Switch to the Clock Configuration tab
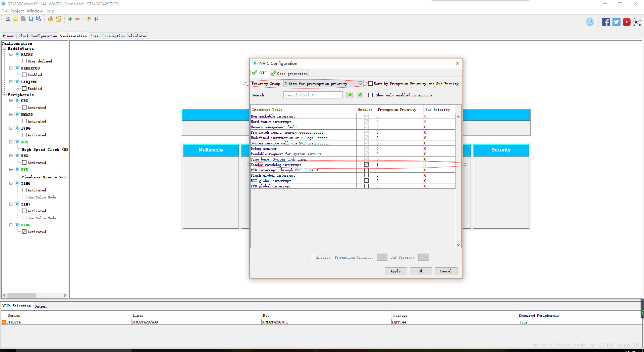Image resolution: width=644 pixels, height=352 pixels. coord(38,36)
